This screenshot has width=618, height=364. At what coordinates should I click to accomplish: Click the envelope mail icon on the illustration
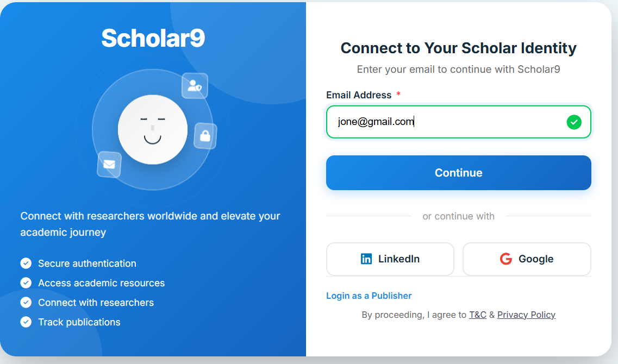(109, 164)
